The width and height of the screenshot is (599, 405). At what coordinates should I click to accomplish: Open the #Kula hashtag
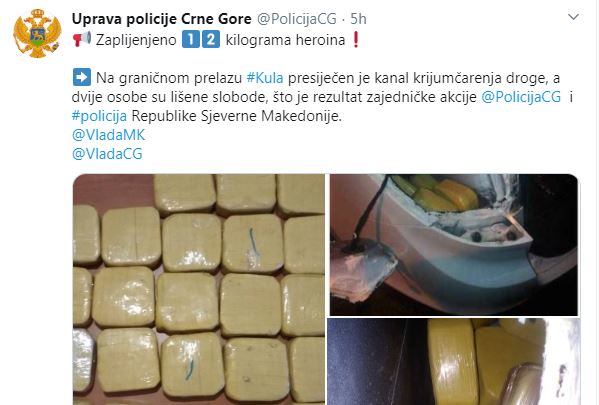pos(265,78)
